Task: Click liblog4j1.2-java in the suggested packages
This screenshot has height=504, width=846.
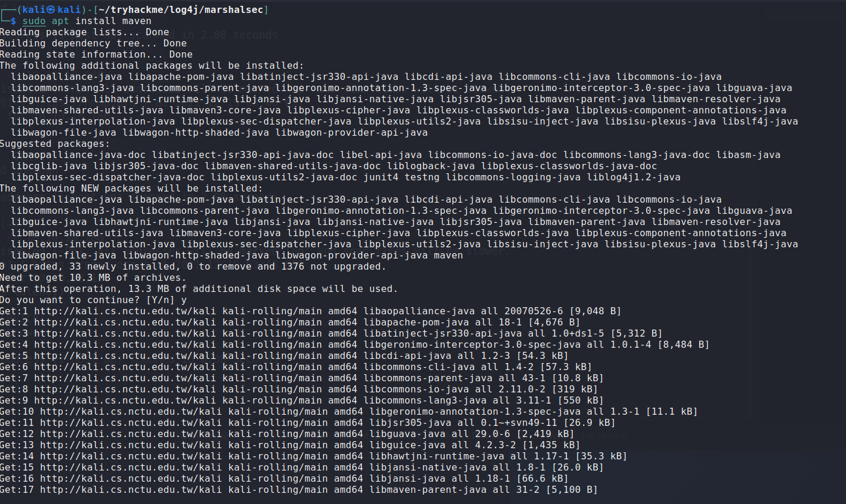Action: pyautogui.click(x=633, y=177)
